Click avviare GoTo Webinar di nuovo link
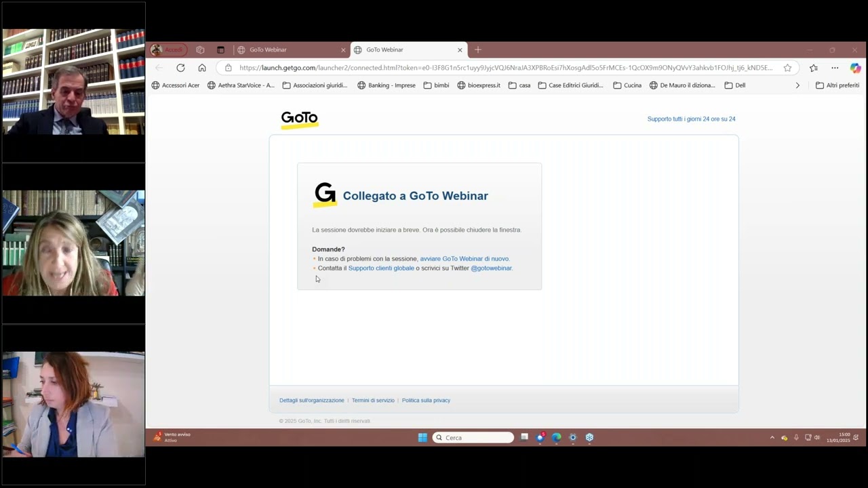Viewport: 868px width, 488px height. pos(465,259)
